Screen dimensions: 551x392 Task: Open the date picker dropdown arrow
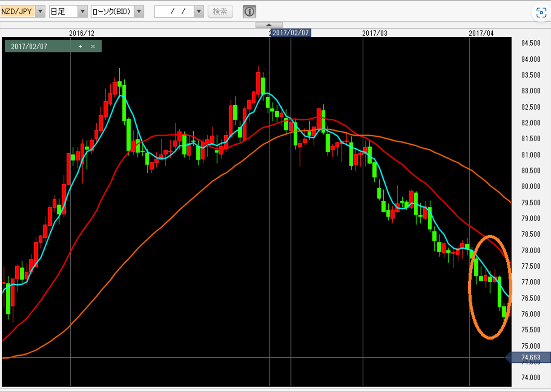(199, 12)
